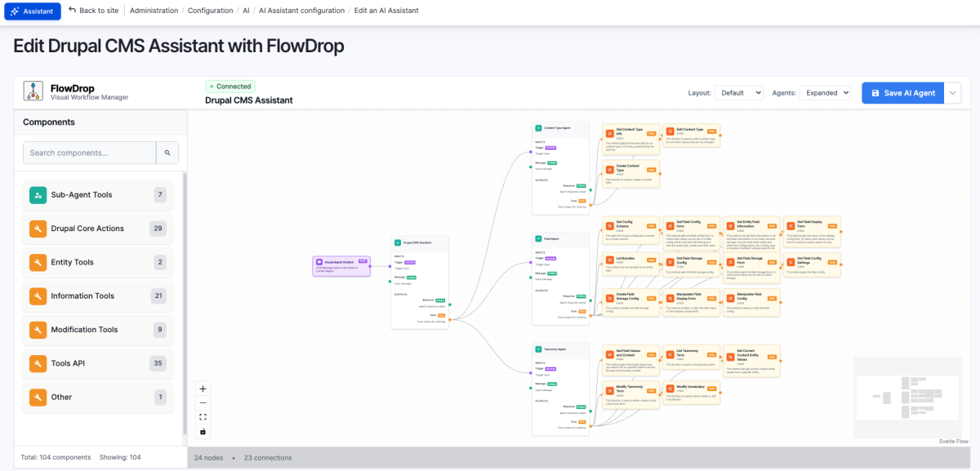Expand the Save AI Agent dropdown arrow

click(952, 92)
